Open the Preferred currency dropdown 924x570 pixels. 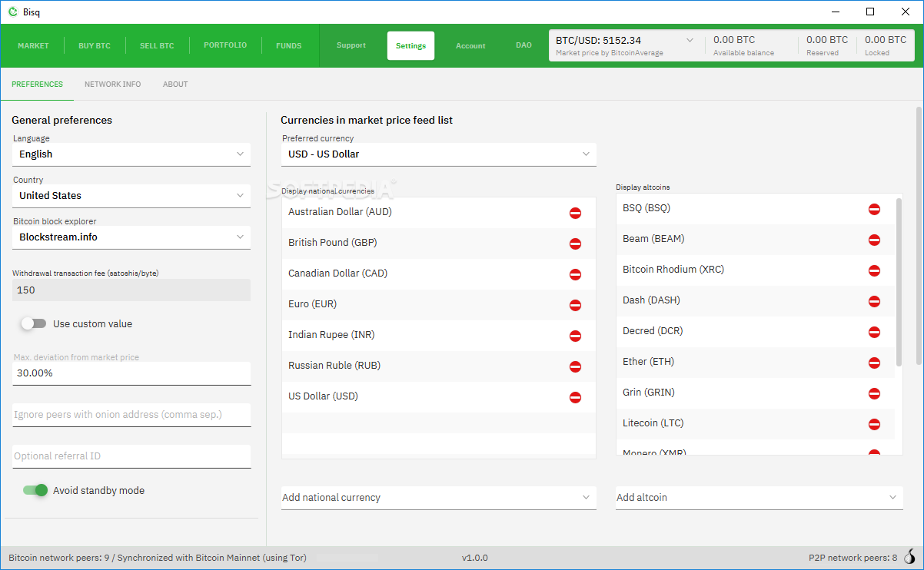[439, 154]
